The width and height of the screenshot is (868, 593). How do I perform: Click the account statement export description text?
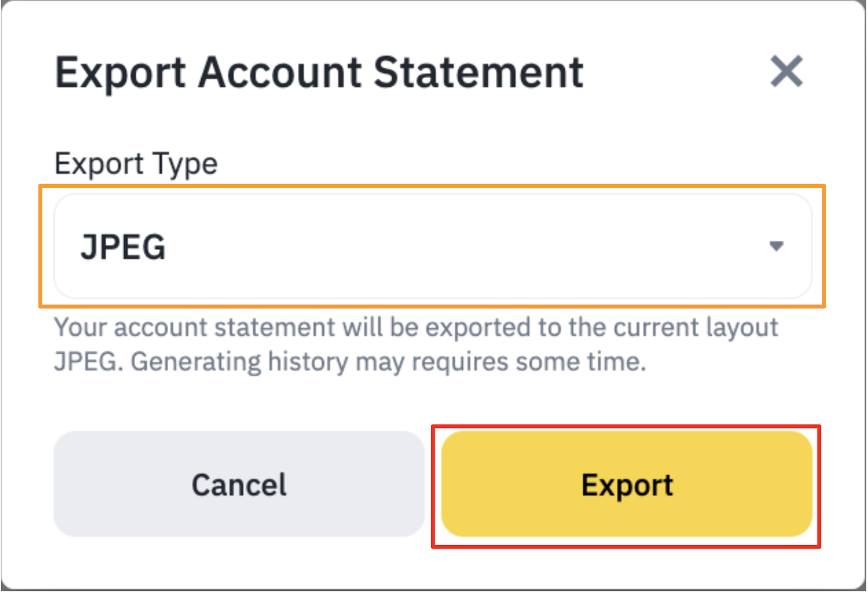tap(416, 328)
